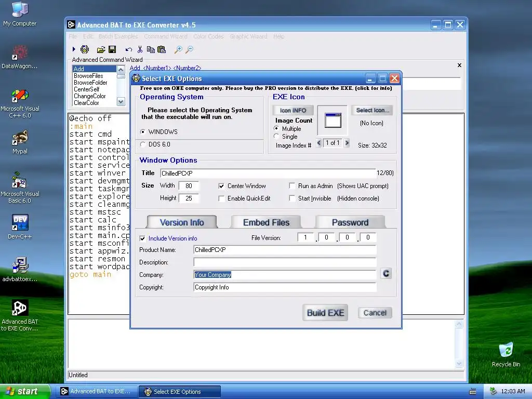The width and height of the screenshot is (532, 399).
Task: Click the Copy toolbar icon
Action: pyautogui.click(x=151, y=49)
